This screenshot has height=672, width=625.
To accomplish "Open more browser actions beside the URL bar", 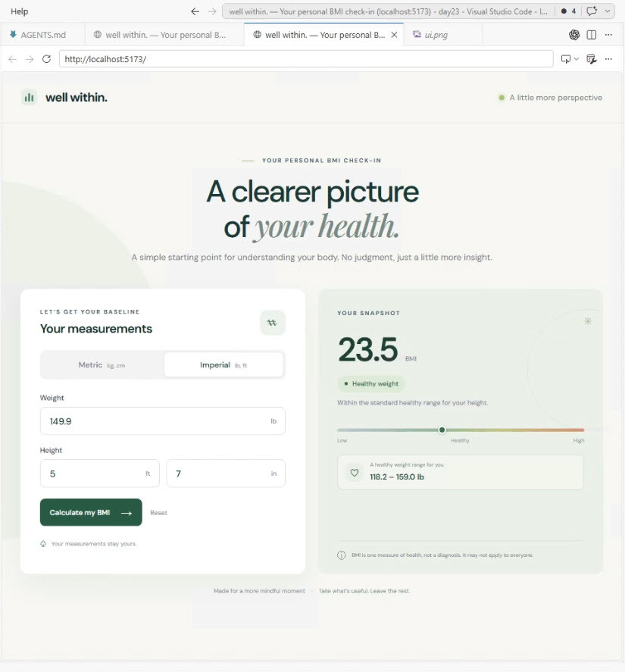I will coord(608,59).
